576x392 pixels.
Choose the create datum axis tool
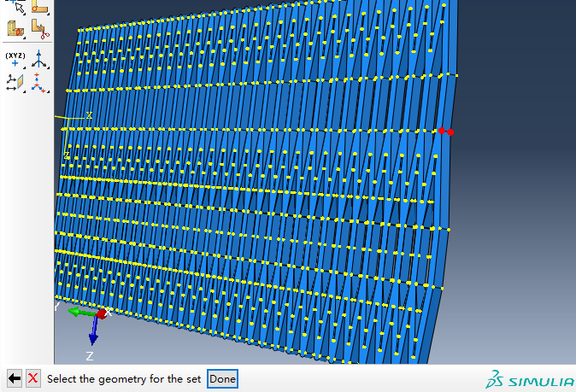pyautogui.click(x=39, y=60)
